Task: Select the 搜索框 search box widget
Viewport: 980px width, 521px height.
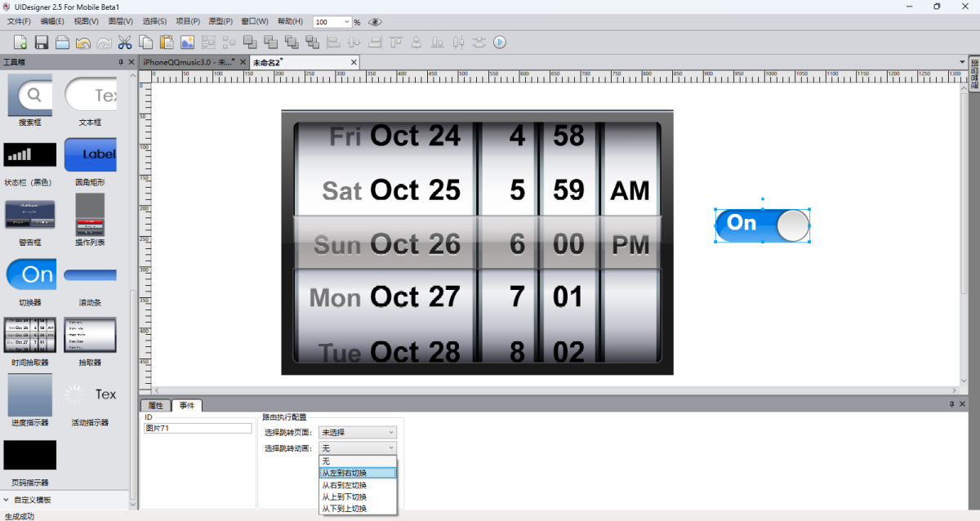Action: coord(30,96)
